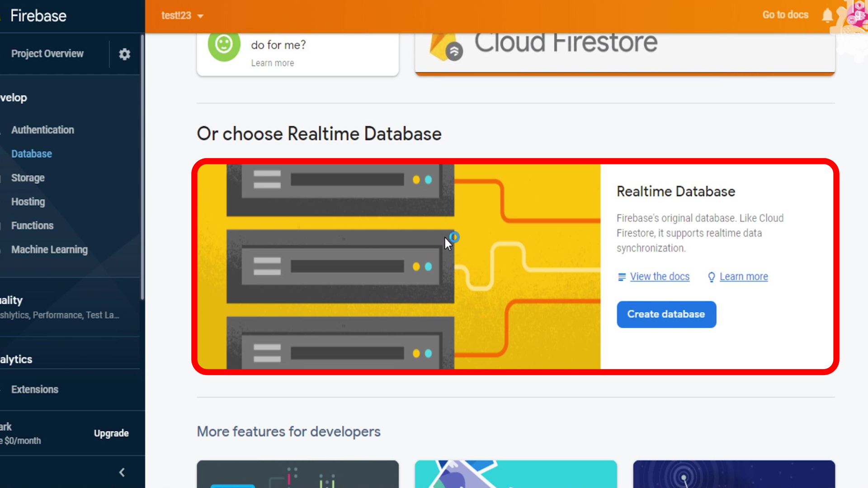Click the sidebar vertical scrollbar
This screenshot has height=488, width=868.
142,167
